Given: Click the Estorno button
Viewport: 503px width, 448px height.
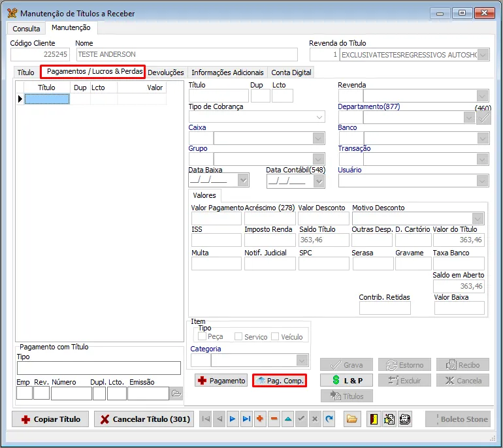Looking at the screenshot, I should 404,365.
